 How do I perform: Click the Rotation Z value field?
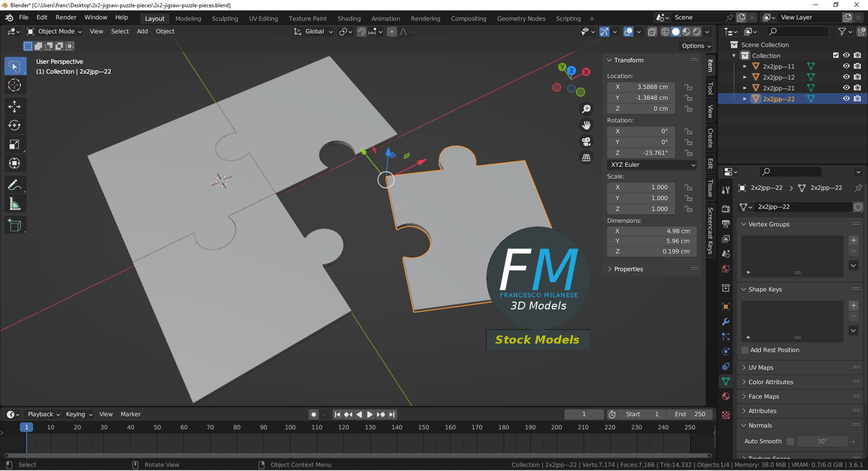[641, 153]
